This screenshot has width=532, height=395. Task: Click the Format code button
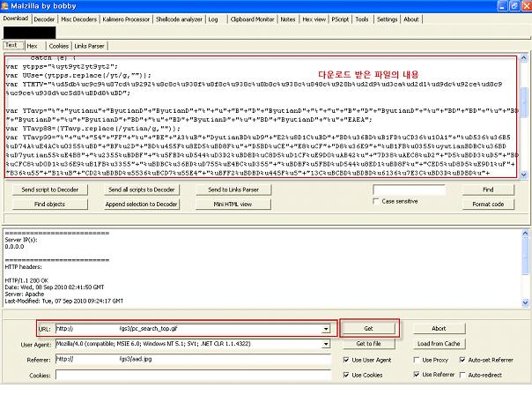(x=488, y=205)
